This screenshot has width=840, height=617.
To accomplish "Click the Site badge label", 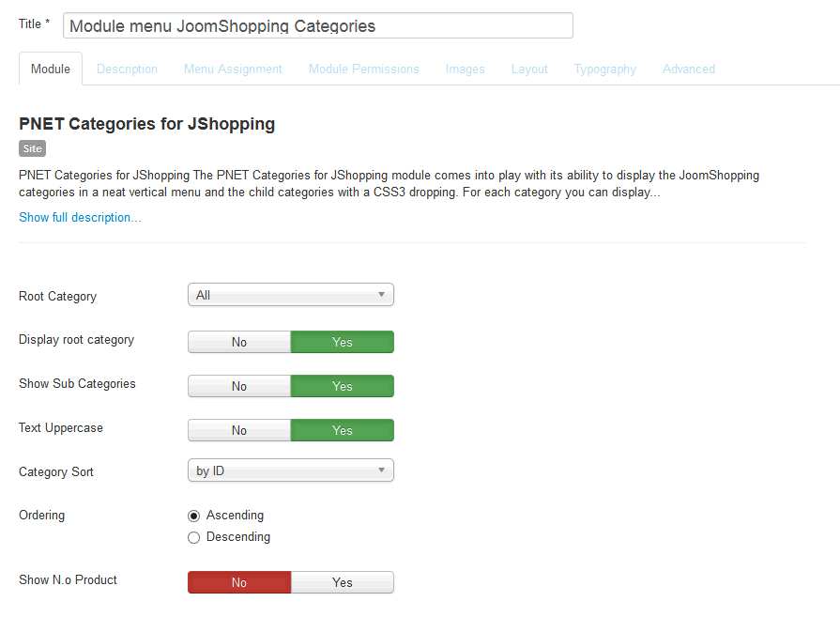I will point(32,148).
